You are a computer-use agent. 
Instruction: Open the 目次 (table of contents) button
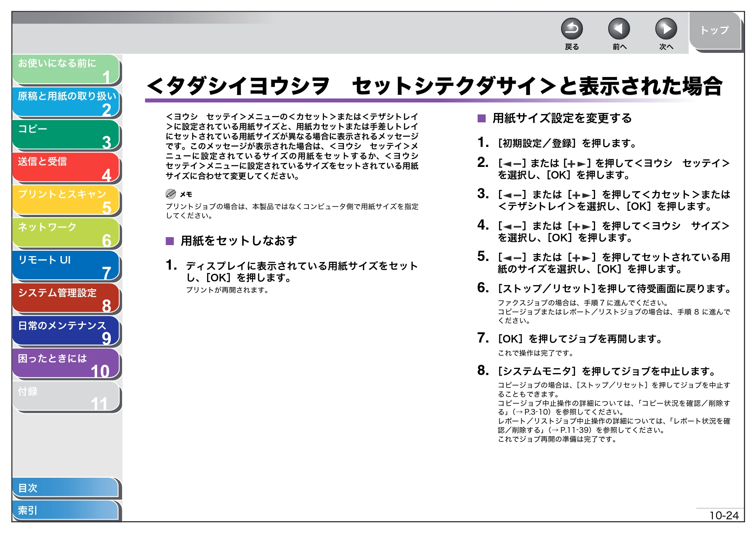[x=65, y=488]
